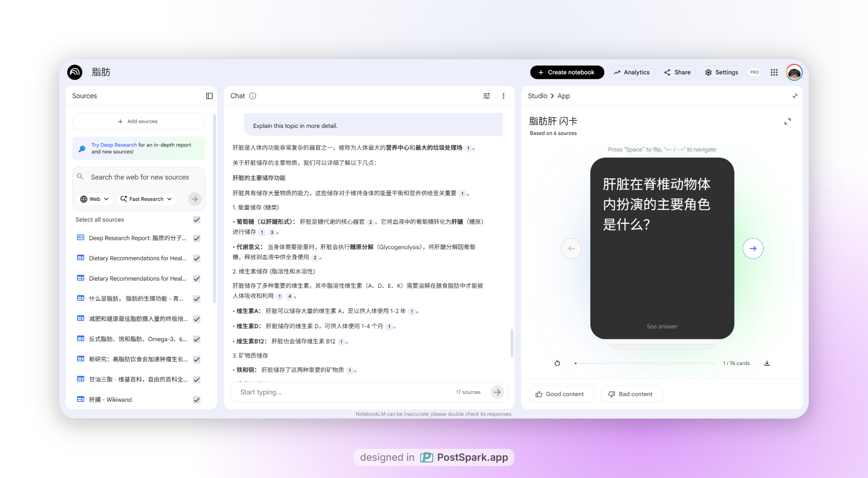The width and height of the screenshot is (868, 478).
Task: Click Create notebook button
Action: tap(567, 73)
